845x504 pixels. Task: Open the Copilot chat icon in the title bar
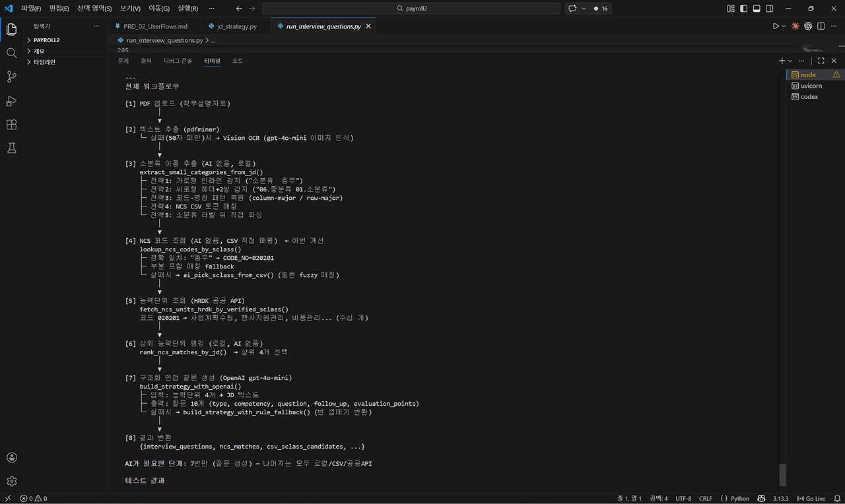(572, 9)
